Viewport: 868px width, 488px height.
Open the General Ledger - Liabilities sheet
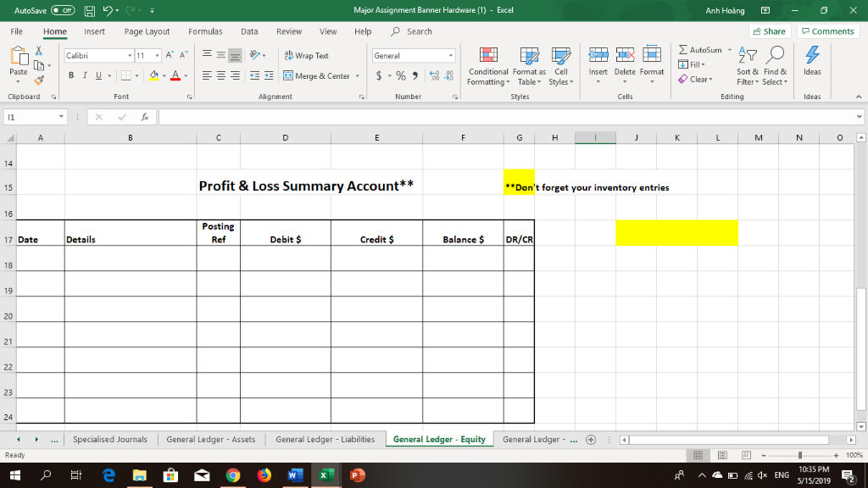click(x=325, y=439)
